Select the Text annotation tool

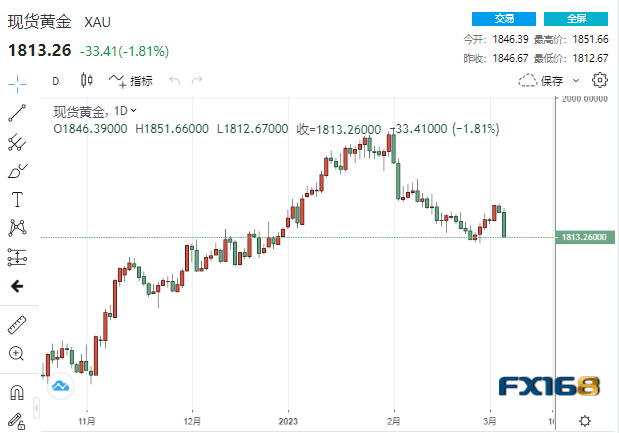[x=17, y=199]
